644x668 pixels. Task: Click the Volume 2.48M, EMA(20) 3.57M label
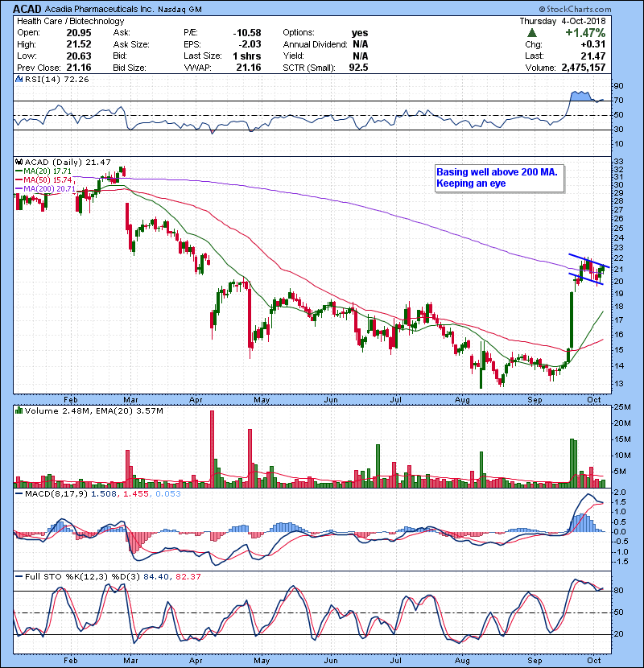[93, 410]
